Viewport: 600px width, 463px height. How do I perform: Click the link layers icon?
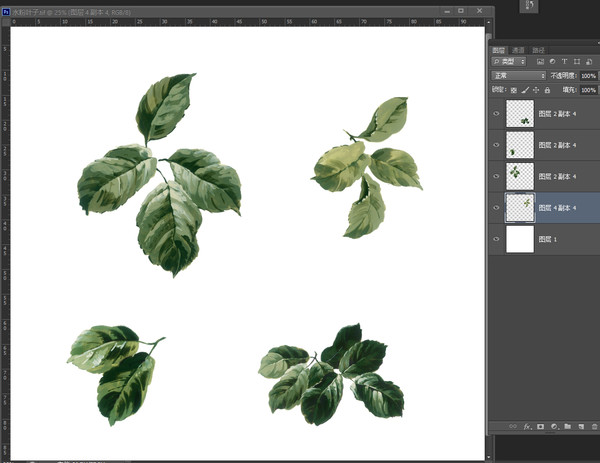tap(513, 426)
